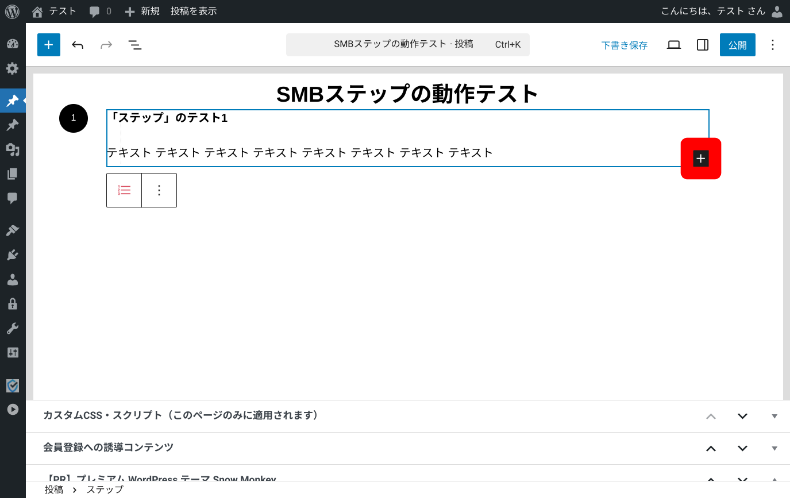Screen dimensions: 790x498
Task: Click the black plus add-block button
Action: pyautogui.click(x=700, y=158)
